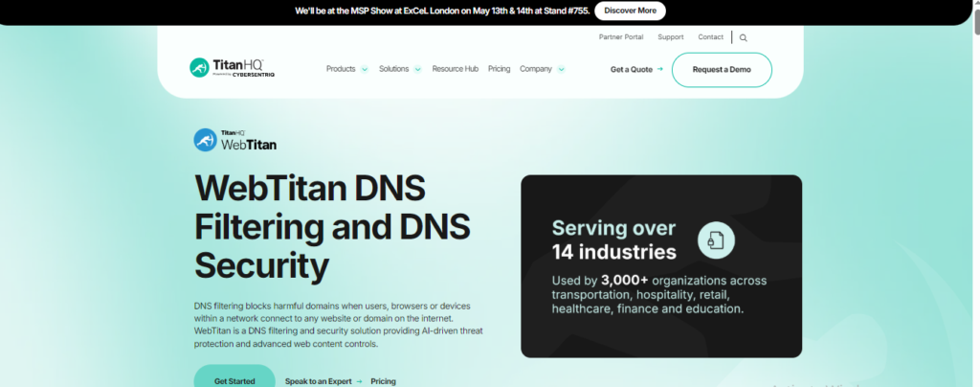Image resolution: width=980 pixels, height=387 pixels.
Task: Click the Discover More button
Action: (630, 11)
